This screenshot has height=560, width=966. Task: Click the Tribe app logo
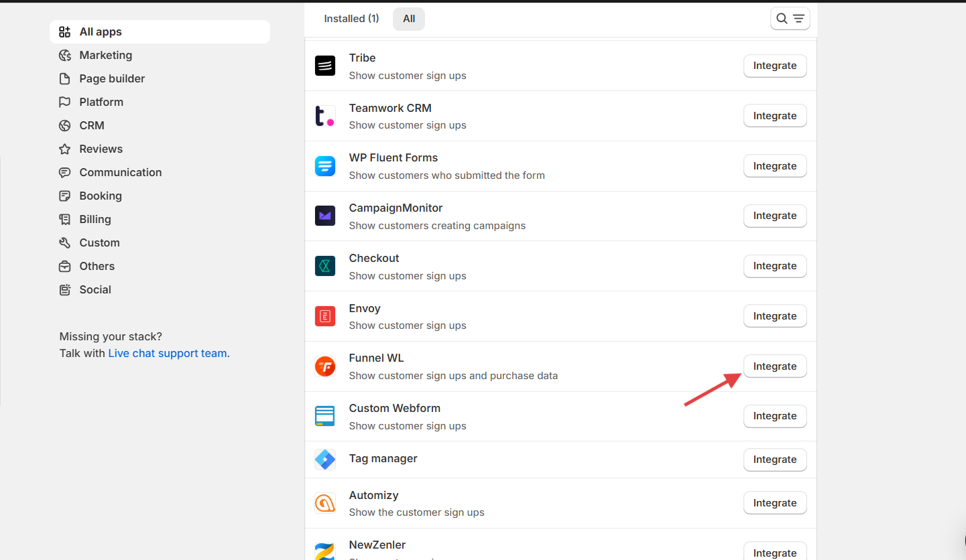tap(325, 66)
